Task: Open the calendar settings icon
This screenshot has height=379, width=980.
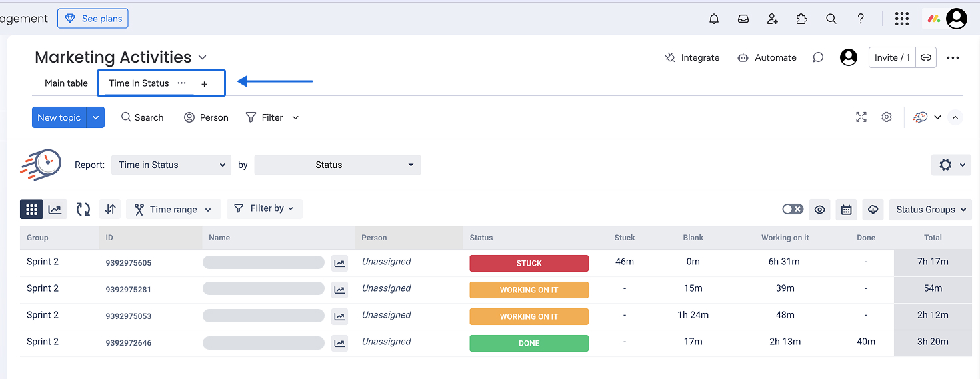Action: coord(846,210)
